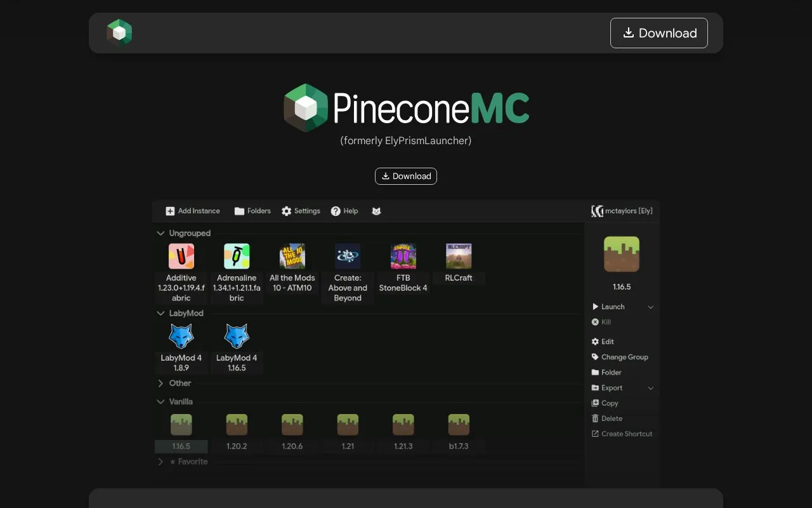Screen dimensions: 812x508
Task: Click the cat icon in toolbar
Action: pyautogui.click(x=376, y=211)
